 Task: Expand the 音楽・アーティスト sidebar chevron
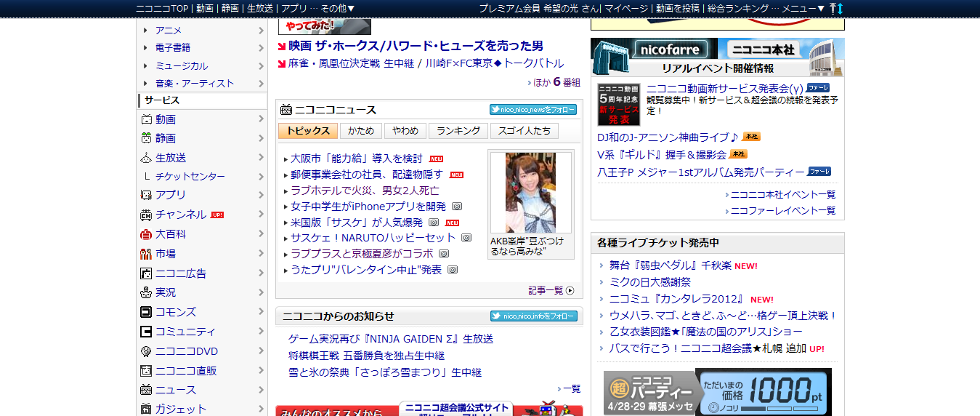pos(262,84)
